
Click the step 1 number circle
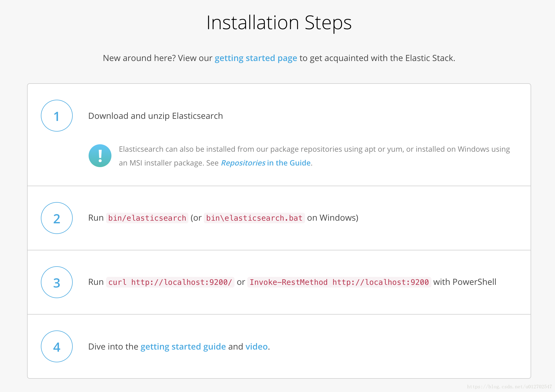coord(57,116)
